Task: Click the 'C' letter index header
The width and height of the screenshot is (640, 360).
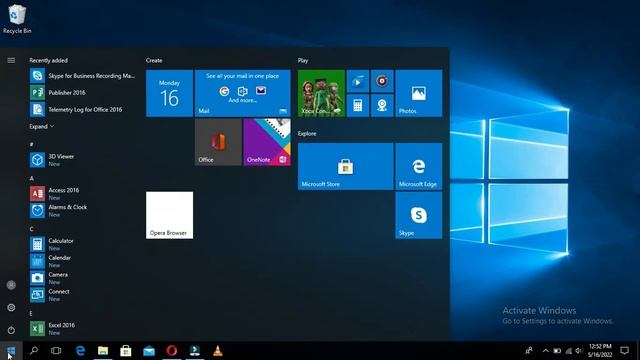Action: [x=31, y=229]
